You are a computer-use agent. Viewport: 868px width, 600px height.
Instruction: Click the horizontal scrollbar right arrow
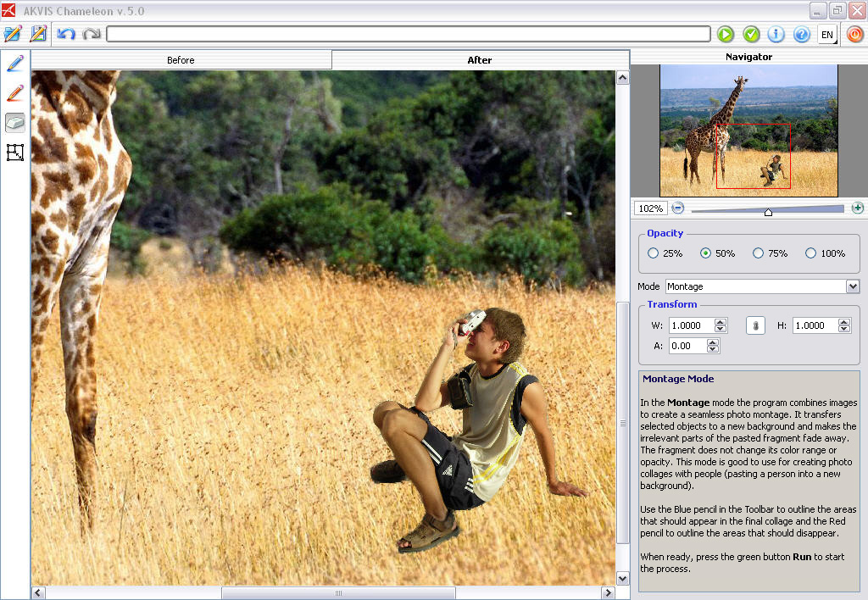coord(608,593)
